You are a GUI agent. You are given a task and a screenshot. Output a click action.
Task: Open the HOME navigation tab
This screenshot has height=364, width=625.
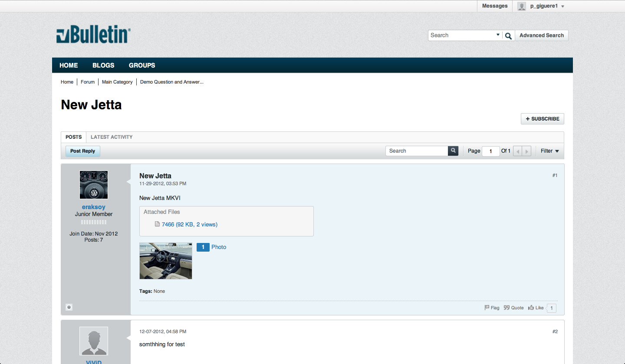[69, 66]
